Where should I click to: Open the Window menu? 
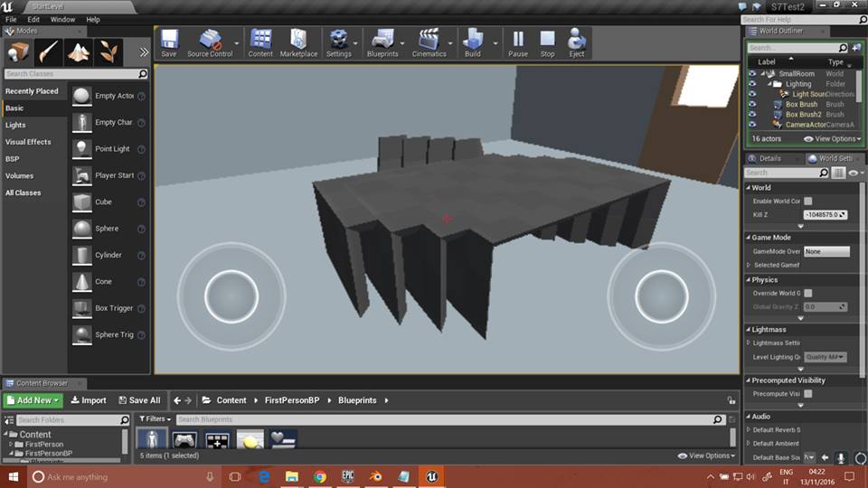pyautogui.click(x=62, y=19)
